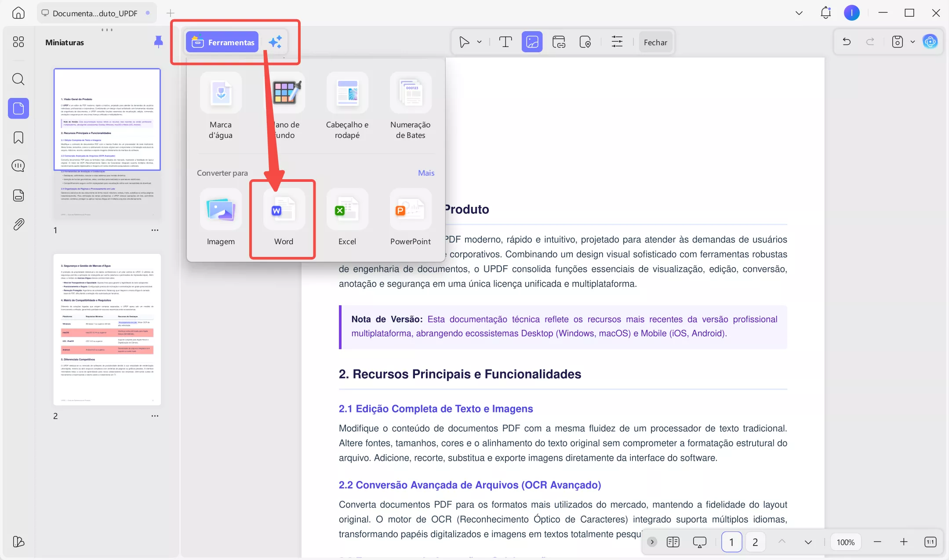The image size is (949, 560).
Task: Save the document
Action: point(897,42)
